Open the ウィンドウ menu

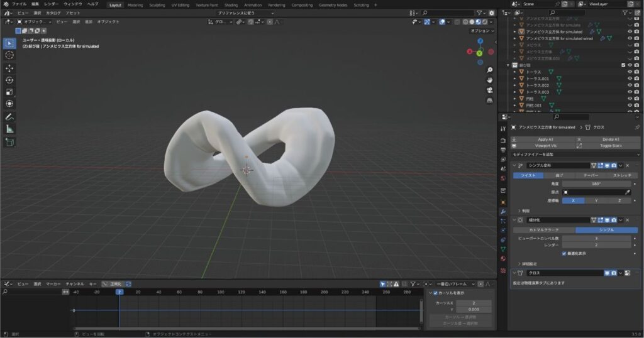tap(73, 4)
